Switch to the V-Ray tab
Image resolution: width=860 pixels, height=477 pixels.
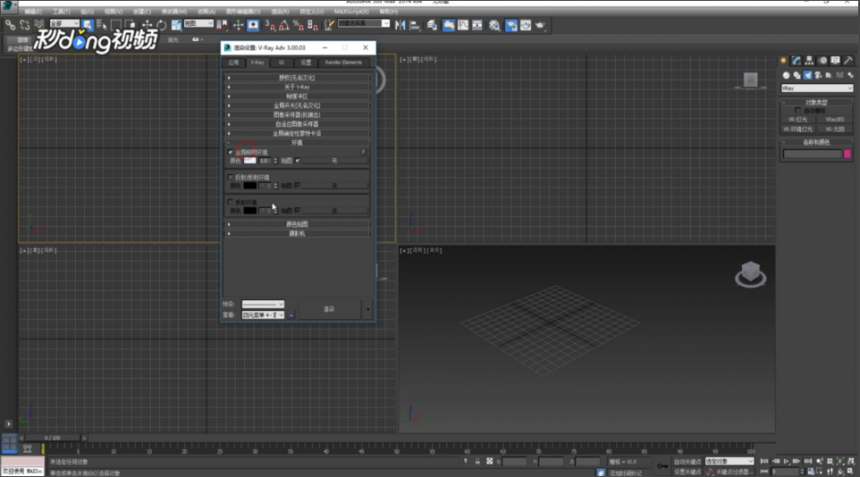[x=257, y=63]
